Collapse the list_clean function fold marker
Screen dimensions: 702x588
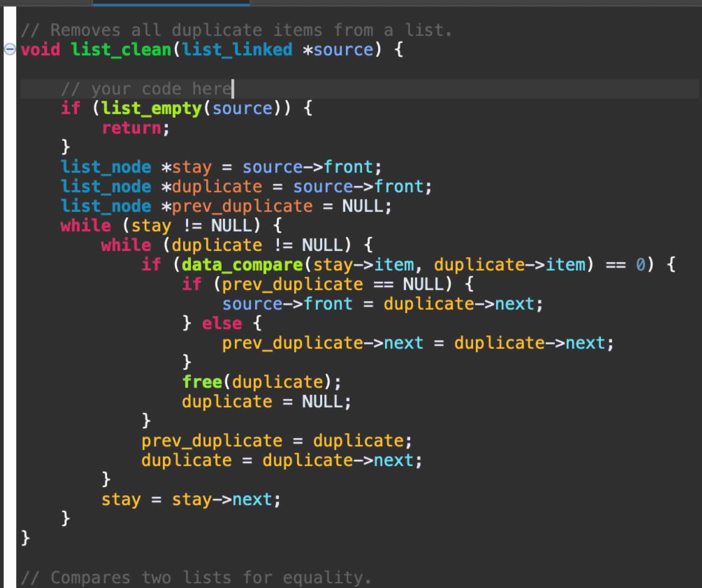click(x=10, y=50)
